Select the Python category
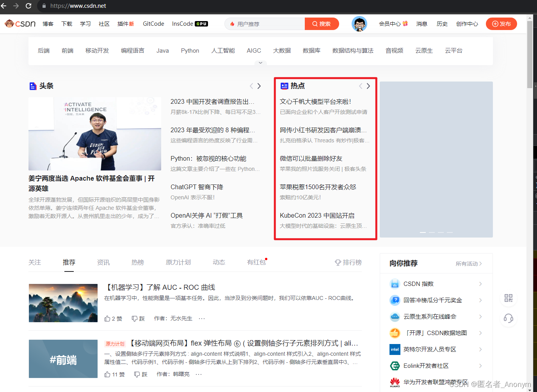 click(190, 51)
